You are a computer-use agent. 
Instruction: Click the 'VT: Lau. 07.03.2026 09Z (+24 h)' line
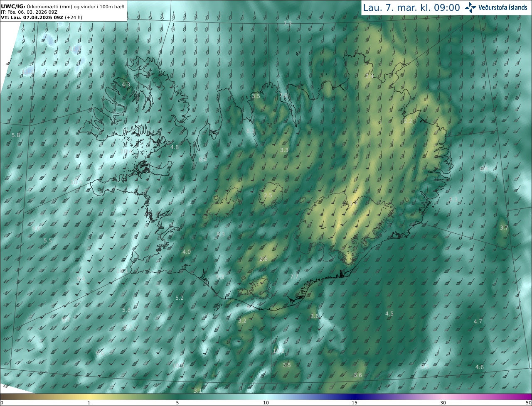41,17
